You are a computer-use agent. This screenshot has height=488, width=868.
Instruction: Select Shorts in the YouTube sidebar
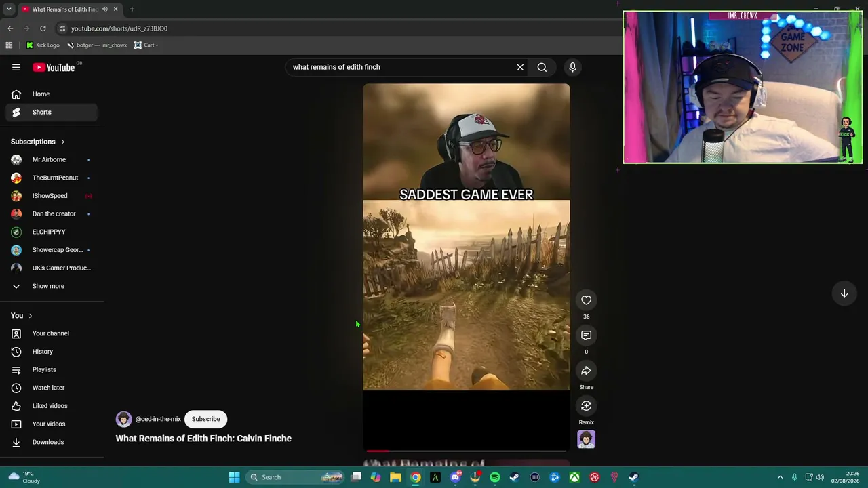pos(52,112)
